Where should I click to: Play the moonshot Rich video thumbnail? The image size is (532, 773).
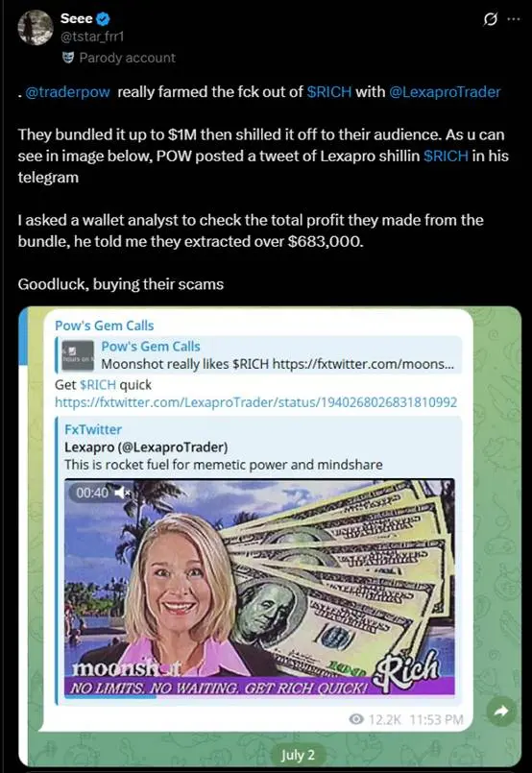click(x=259, y=587)
